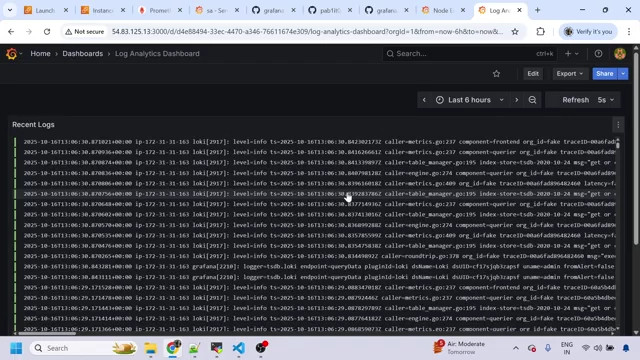Select first grafana[2210] log line
The image size is (640, 360).
tap(320, 267)
